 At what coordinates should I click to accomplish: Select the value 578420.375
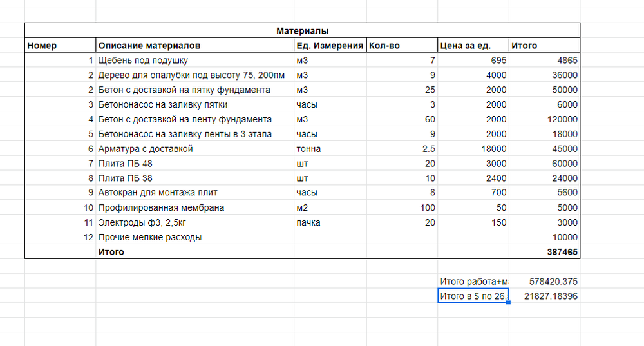[x=545, y=281]
